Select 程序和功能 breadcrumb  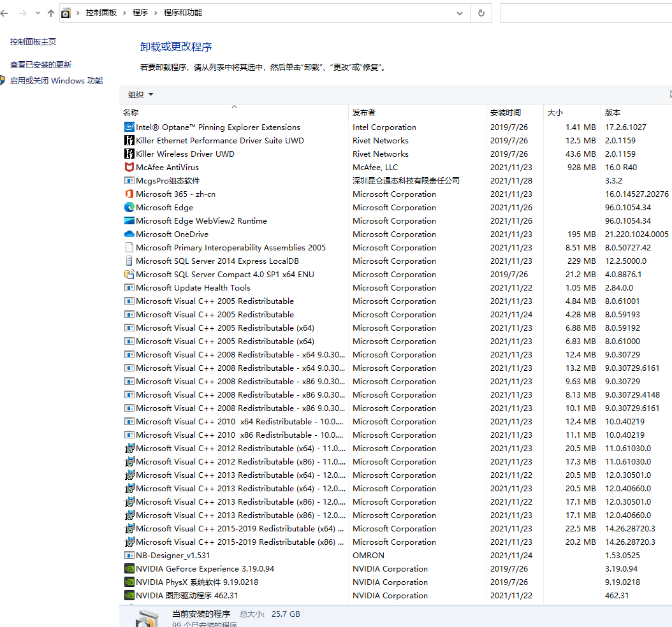(x=183, y=13)
